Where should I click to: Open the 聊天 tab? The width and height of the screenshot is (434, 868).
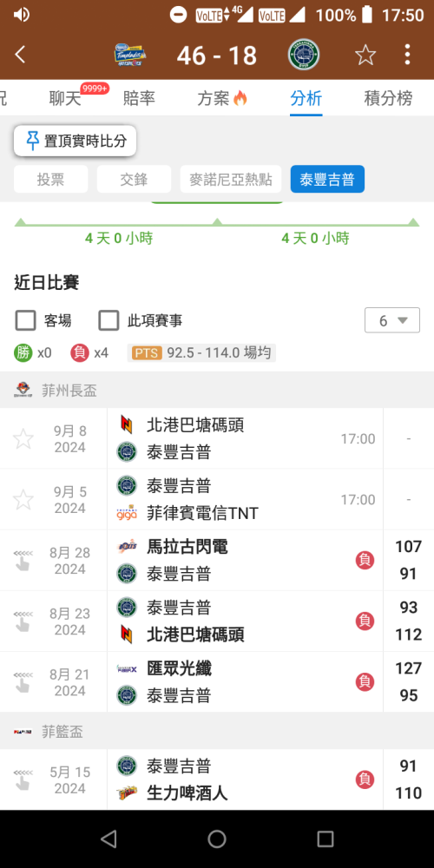pos(65,99)
